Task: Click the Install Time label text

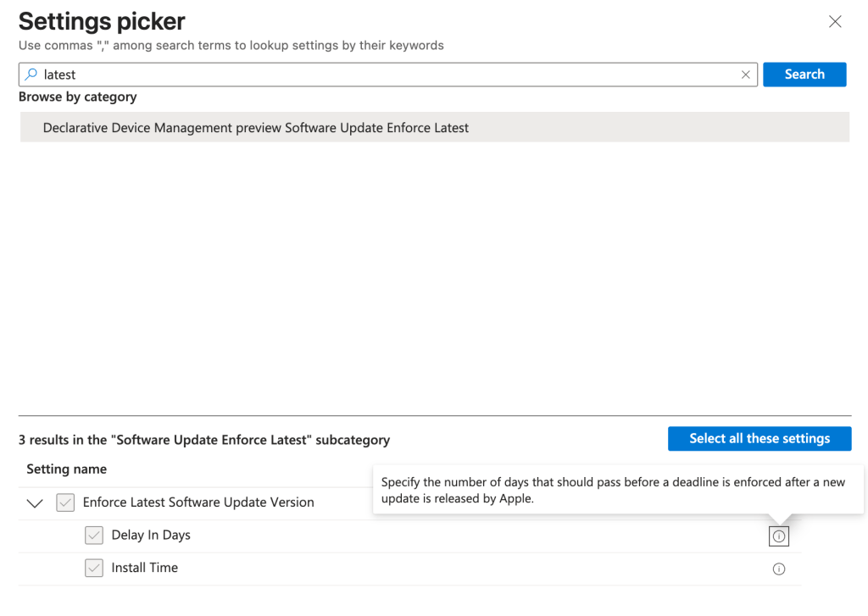Action: click(145, 569)
